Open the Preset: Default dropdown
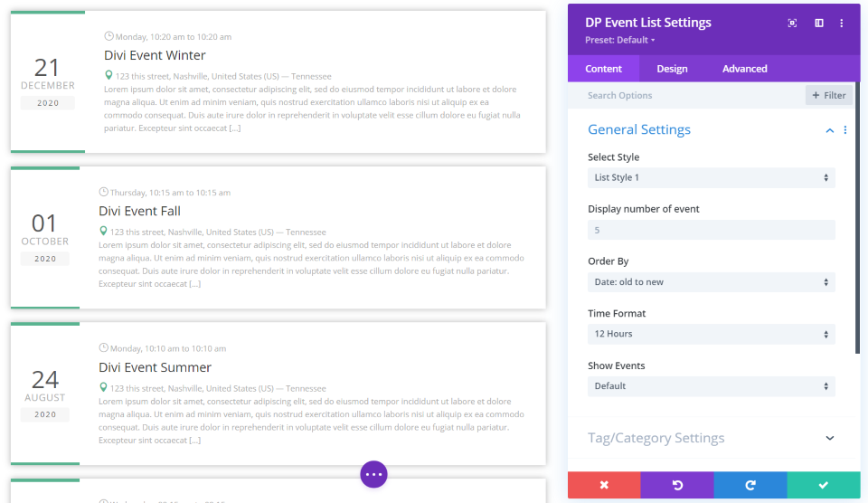This screenshot has height=503, width=868. pyautogui.click(x=620, y=40)
